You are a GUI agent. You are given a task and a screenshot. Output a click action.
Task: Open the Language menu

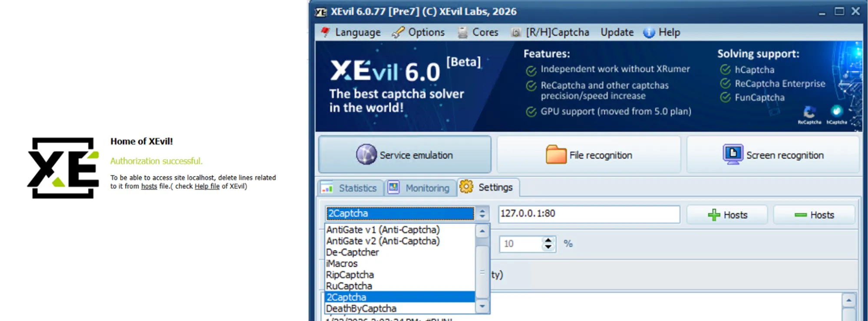pos(358,33)
